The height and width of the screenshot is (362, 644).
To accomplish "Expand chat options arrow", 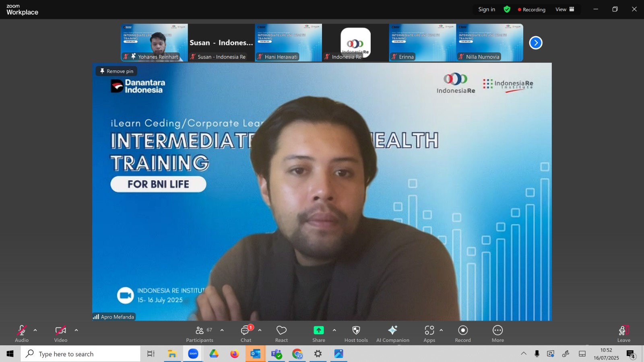I will (260, 330).
